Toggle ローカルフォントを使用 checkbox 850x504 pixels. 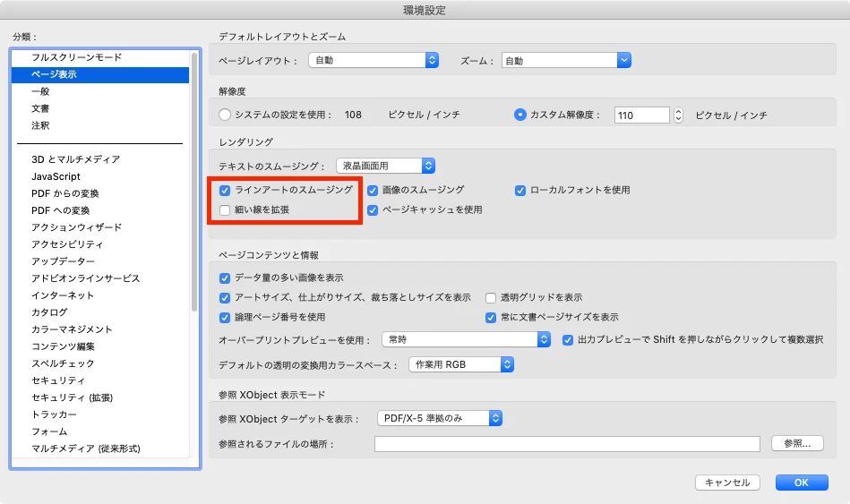519,190
